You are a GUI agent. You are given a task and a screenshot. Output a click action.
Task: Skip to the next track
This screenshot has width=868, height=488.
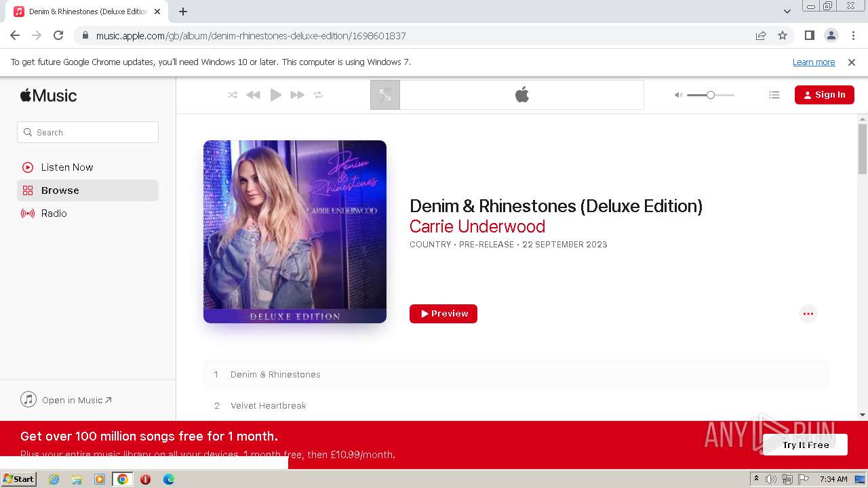(297, 95)
